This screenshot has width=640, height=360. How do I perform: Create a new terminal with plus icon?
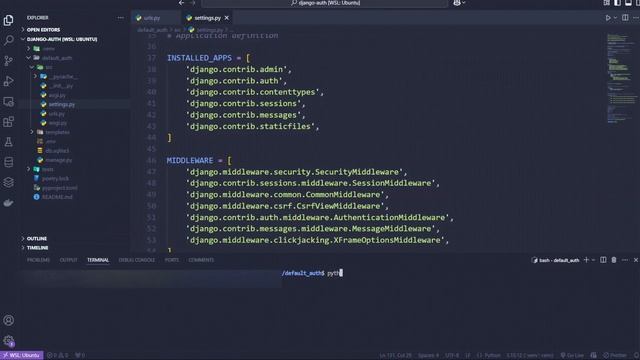click(x=587, y=260)
